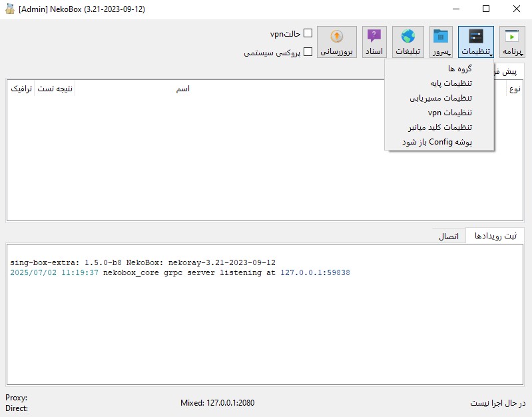This screenshot has height=417, width=532.
Task: Toggle the پروکسی سیستمی checkbox
Action: tap(308, 51)
